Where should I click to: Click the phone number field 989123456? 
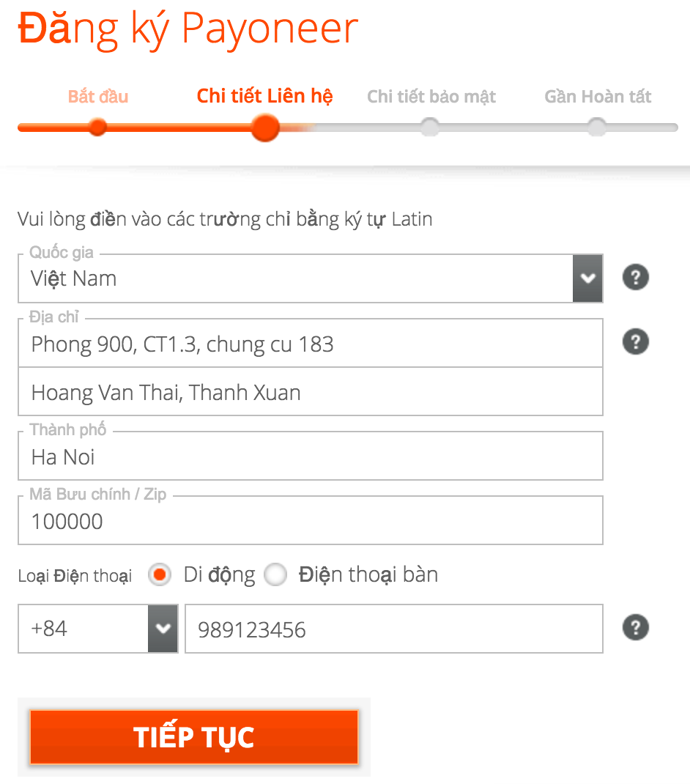pyautogui.click(x=393, y=629)
